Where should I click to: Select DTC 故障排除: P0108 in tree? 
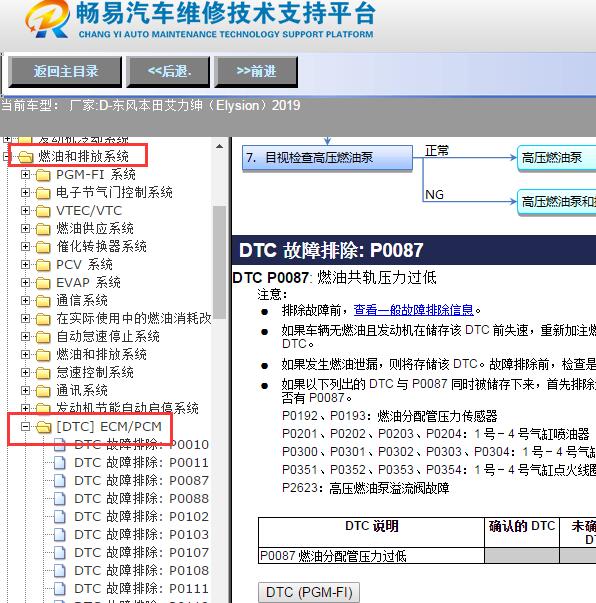tap(142, 571)
